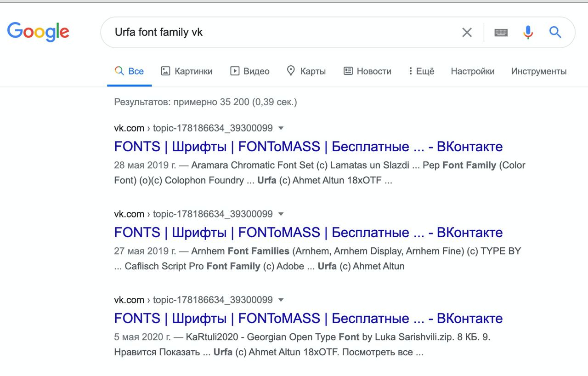Submit search with blue magnifier icon
Screen dimensions: 588x376
point(555,32)
